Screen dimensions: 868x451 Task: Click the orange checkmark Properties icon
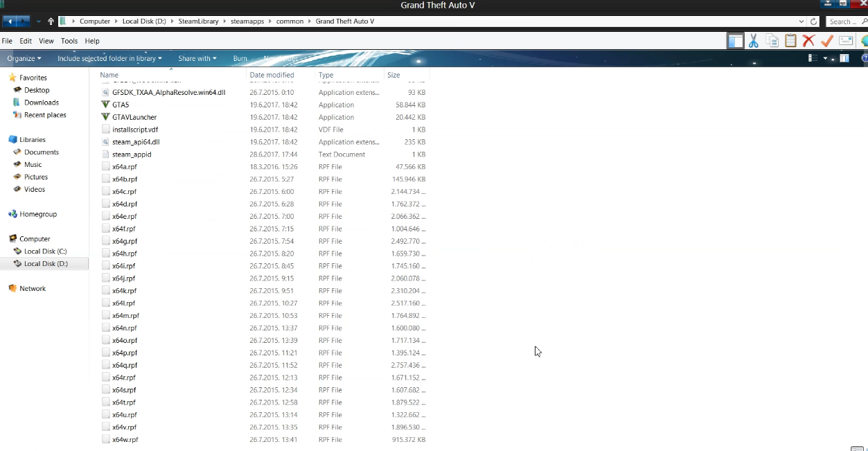click(826, 41)
